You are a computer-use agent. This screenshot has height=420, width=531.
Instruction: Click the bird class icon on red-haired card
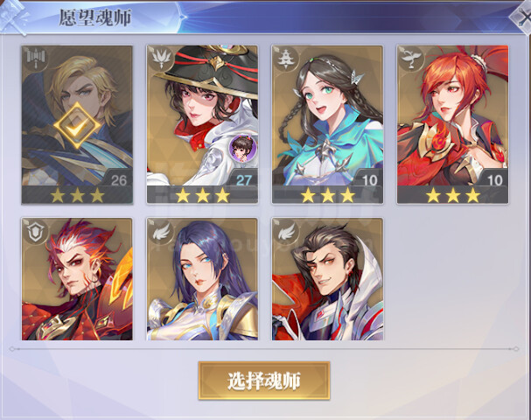411,58
